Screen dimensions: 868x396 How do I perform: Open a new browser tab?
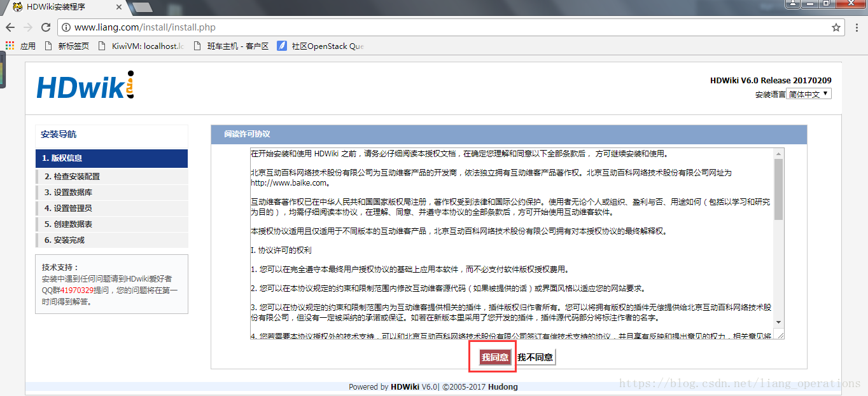tap(143, 7)
